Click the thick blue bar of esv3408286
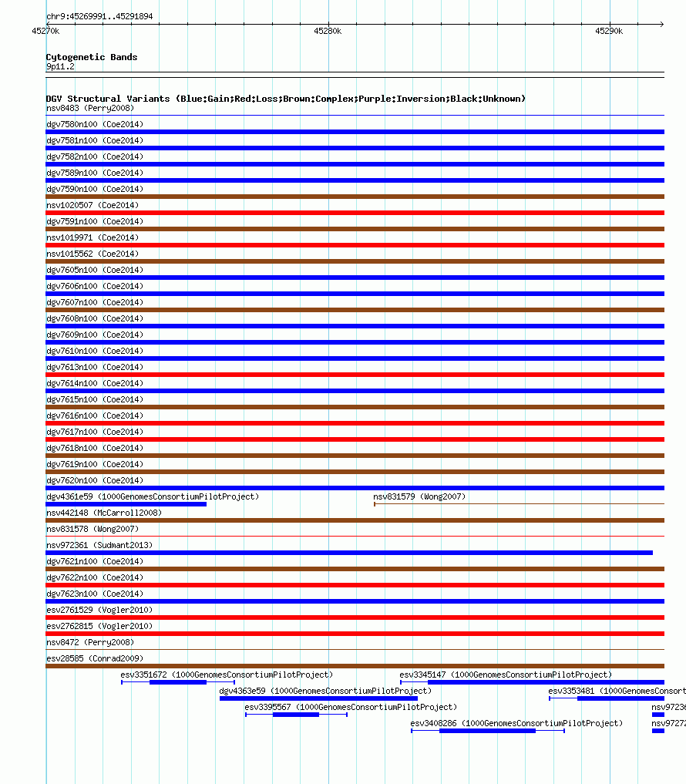 487,731
